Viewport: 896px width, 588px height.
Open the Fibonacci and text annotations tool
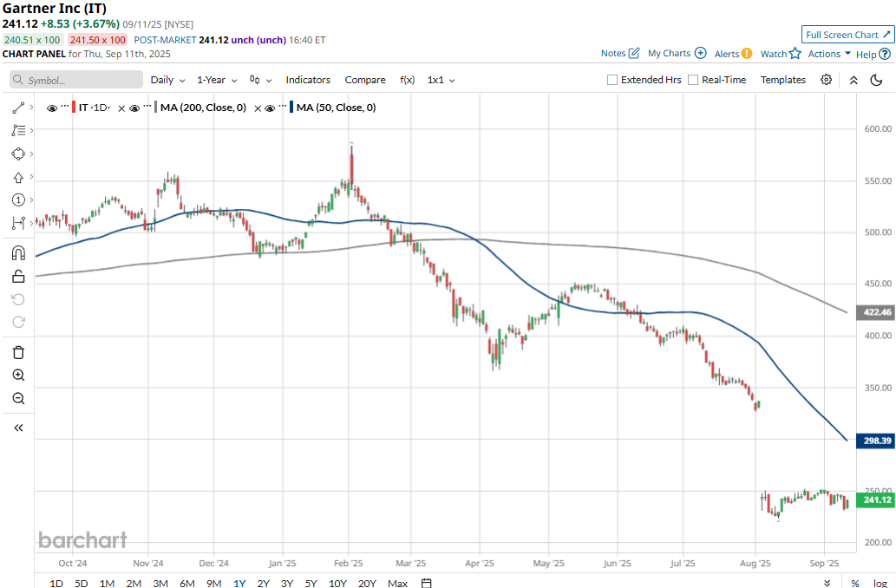pos(18,130)
